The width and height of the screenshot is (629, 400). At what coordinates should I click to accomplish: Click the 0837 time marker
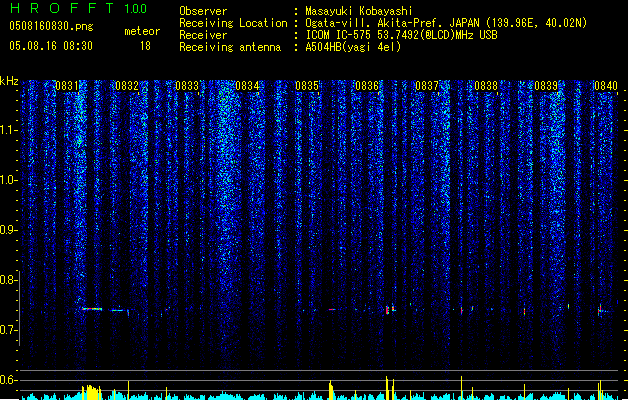click(427, 86)
